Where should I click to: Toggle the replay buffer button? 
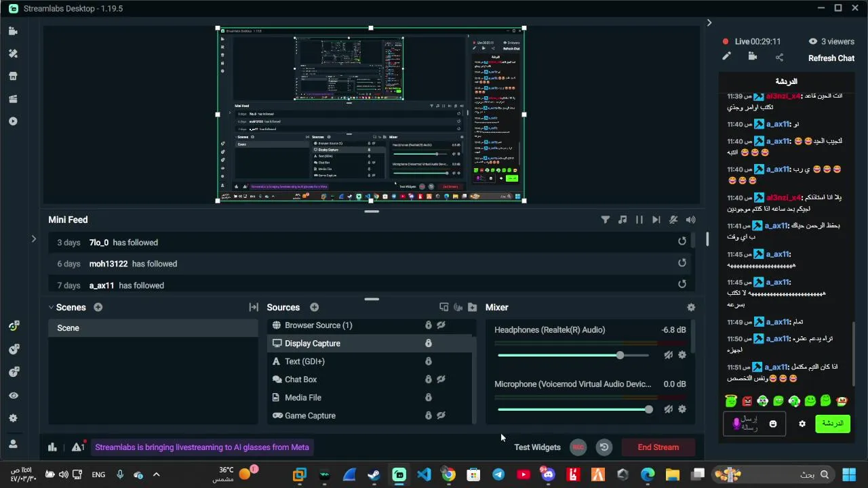tap(604, 447)
